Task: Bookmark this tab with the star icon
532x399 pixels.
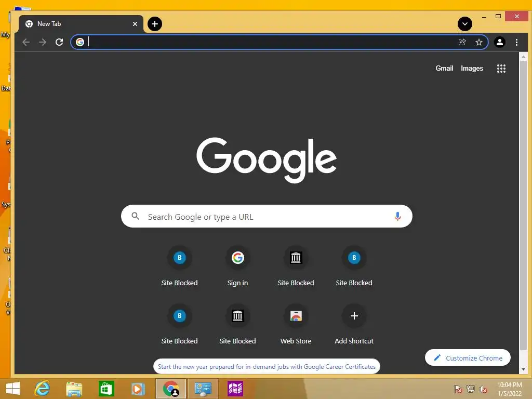Action: click(478, 42)
